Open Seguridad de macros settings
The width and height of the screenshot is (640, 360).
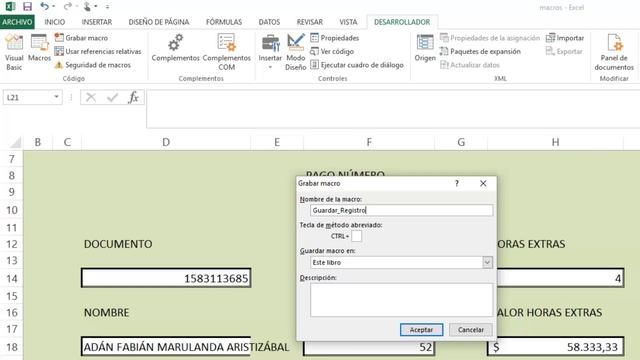[x=93, y=65]
